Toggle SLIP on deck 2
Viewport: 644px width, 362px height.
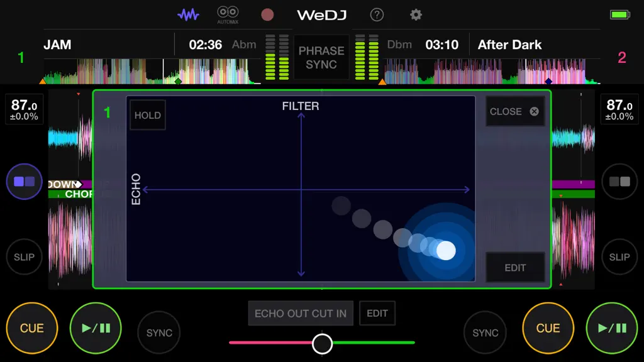click(x=619, y=257)
